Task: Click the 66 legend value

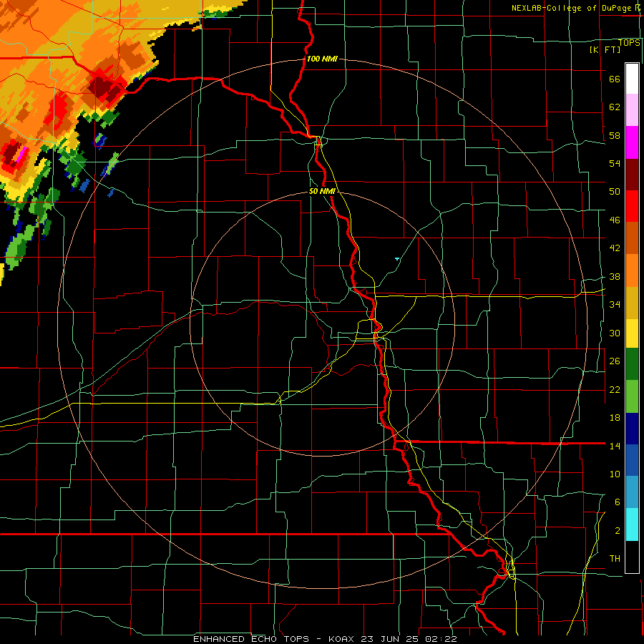Action: (615, 79)
